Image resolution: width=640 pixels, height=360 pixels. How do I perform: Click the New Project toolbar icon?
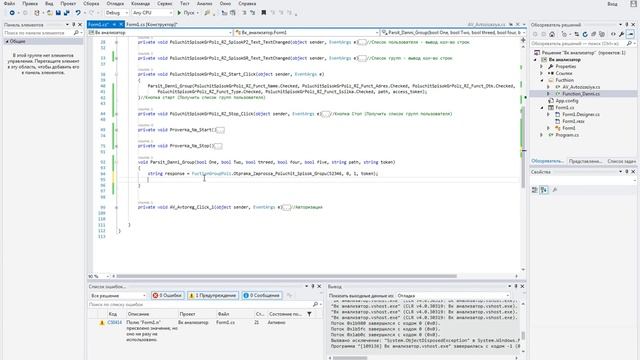pos(37,13)
